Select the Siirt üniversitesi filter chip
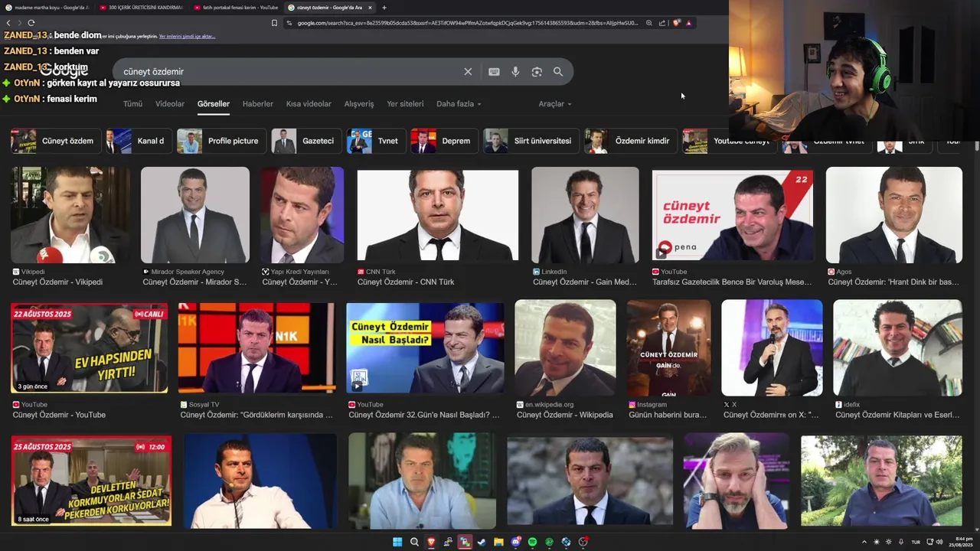Viewport: 980px width, 551px height. 530,141
